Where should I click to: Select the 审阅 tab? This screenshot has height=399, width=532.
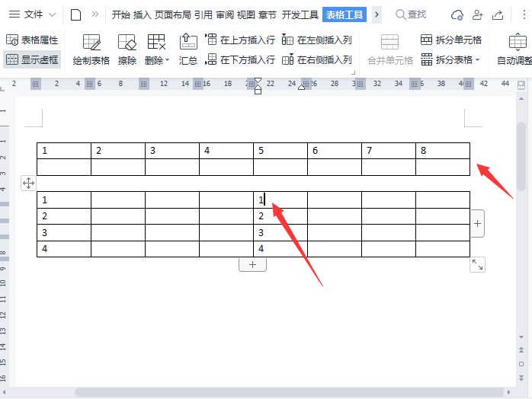(225, 15)
